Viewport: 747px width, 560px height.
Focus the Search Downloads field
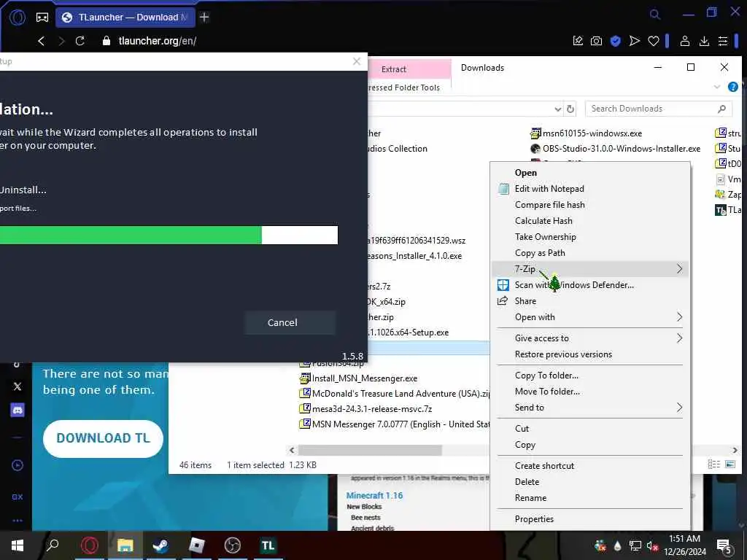[x=659, y=109]
